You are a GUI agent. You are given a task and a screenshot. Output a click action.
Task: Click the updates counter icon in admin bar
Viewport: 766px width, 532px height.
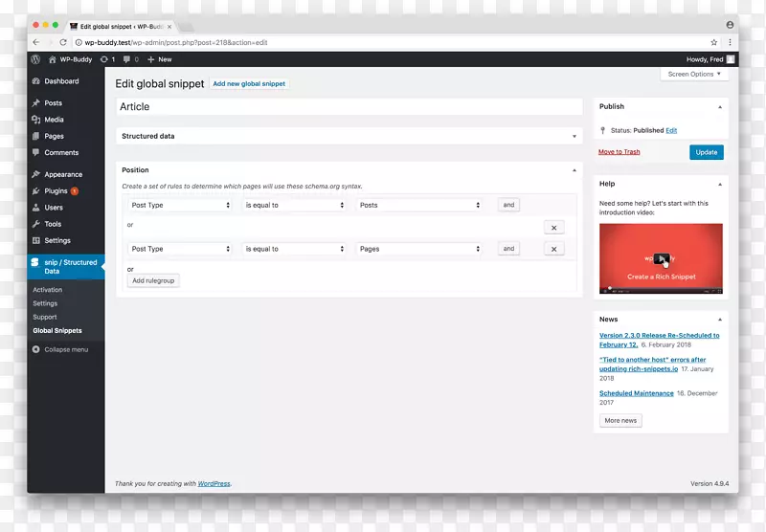point(107,59)
